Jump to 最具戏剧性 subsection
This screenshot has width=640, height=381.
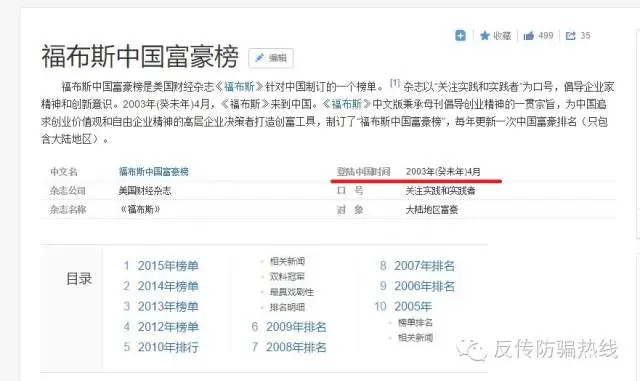click(x=291, y=292)
